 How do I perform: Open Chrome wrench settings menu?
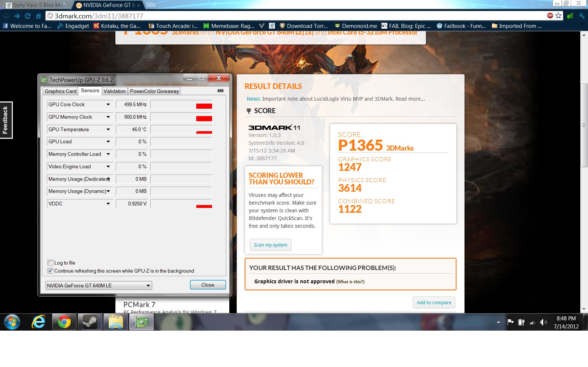pos(581,16)
